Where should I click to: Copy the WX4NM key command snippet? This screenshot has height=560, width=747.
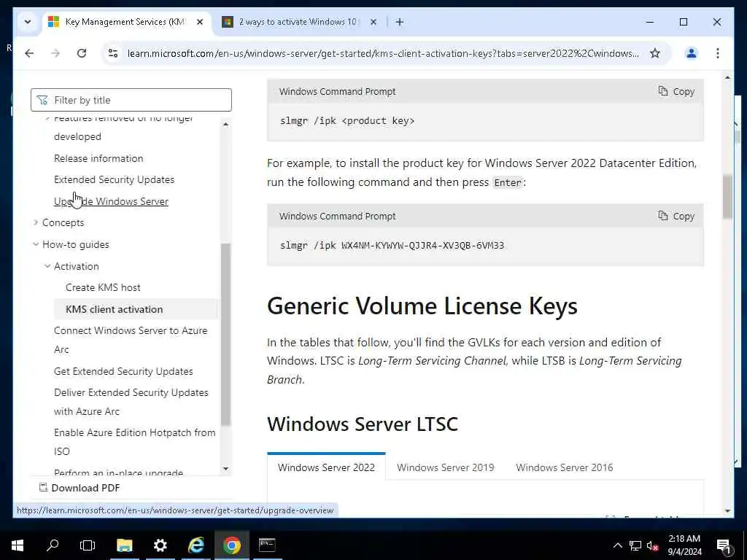click(676, 216)
